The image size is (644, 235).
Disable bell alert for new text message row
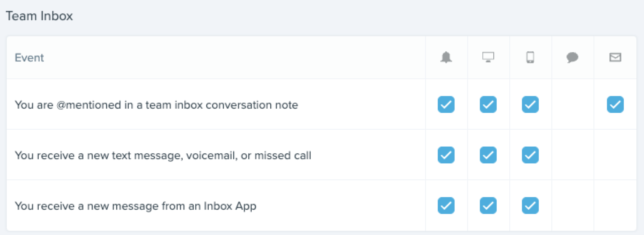(446, 155)
